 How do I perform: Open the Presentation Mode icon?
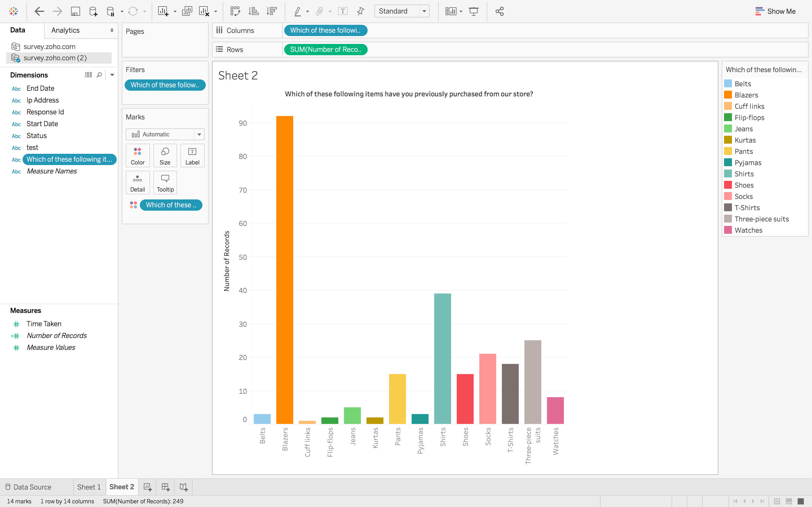(x=473, y=11)
